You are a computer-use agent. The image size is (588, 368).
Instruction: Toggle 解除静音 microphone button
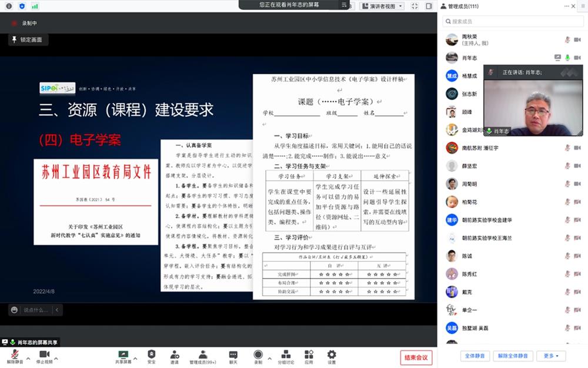(15, 356)
